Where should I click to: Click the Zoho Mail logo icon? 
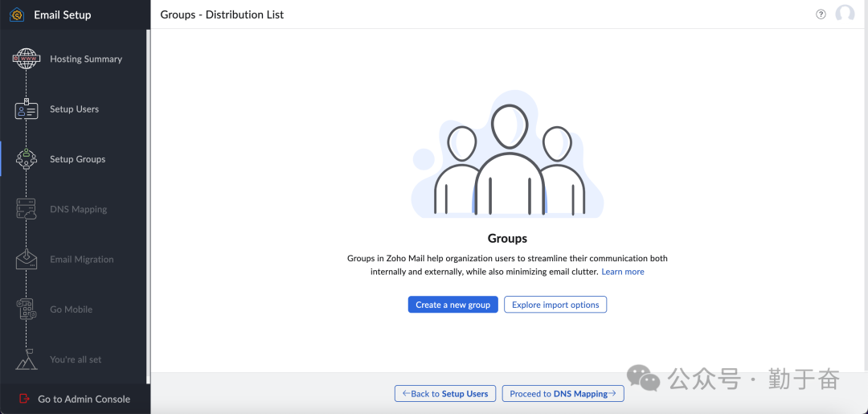pyautogui.click(x=16, y=14)
